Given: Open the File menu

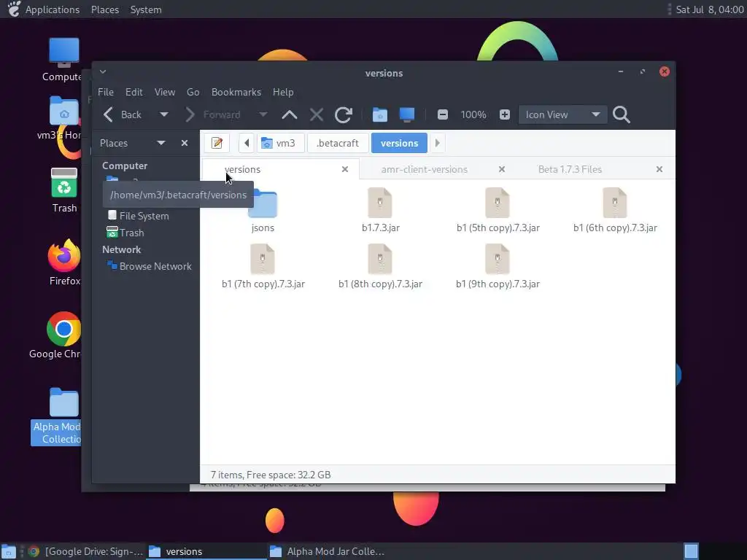Looking at the screenshot, I should (x=106, y=92).
